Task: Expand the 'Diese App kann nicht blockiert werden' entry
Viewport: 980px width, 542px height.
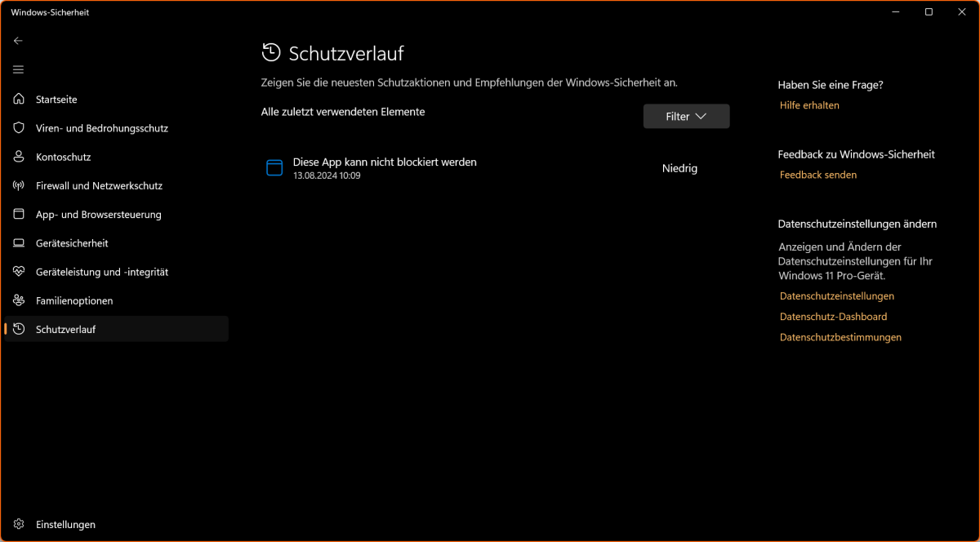Action: [495, 168]
